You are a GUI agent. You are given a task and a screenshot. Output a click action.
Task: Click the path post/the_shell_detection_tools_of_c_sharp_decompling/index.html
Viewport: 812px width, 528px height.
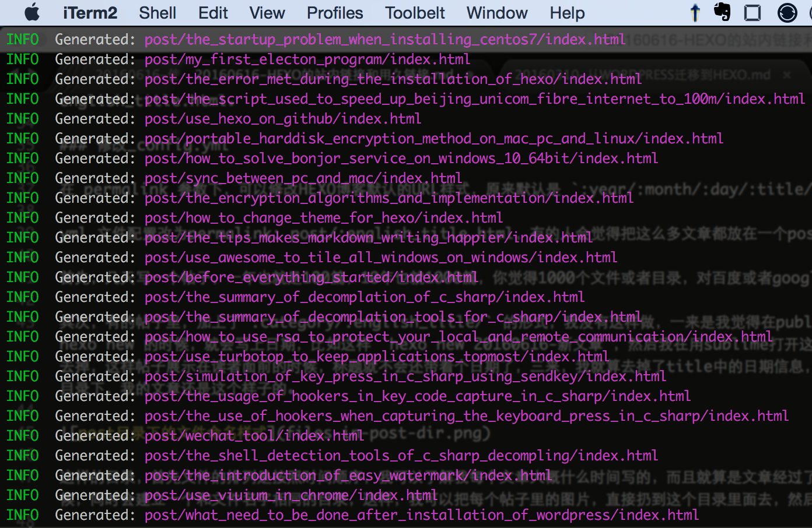(401, 456)
